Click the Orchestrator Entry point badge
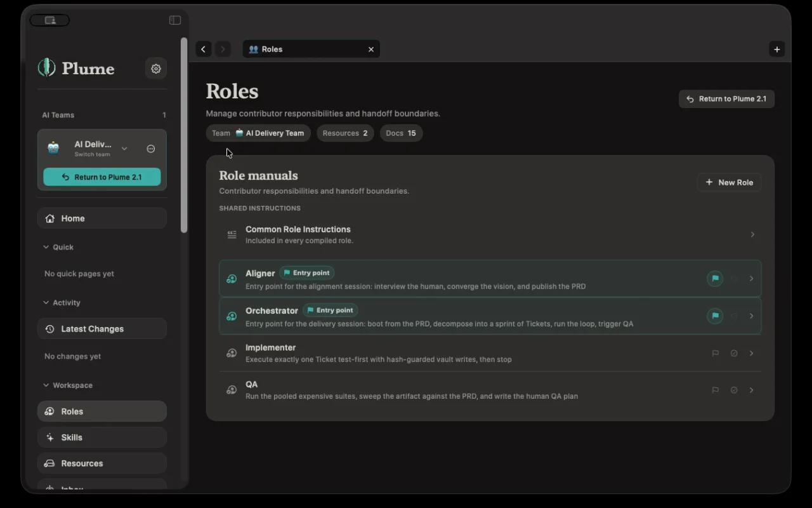 tap(331, 311)
